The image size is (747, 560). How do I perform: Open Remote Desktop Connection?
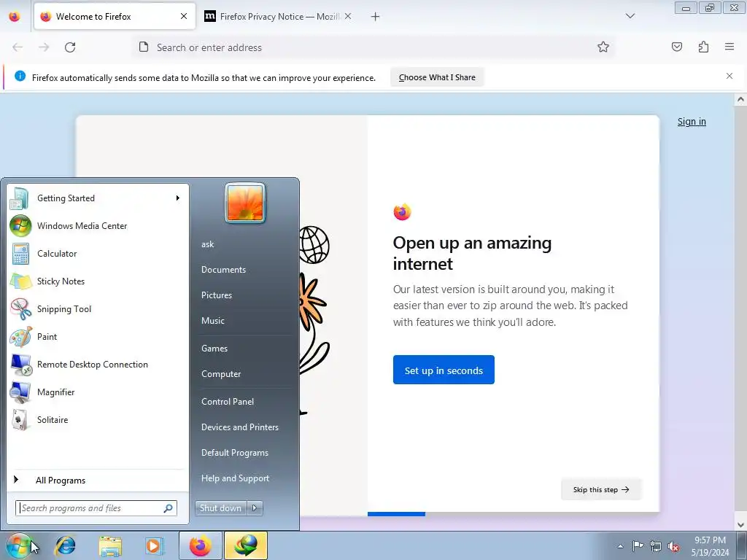pos(98,365)
